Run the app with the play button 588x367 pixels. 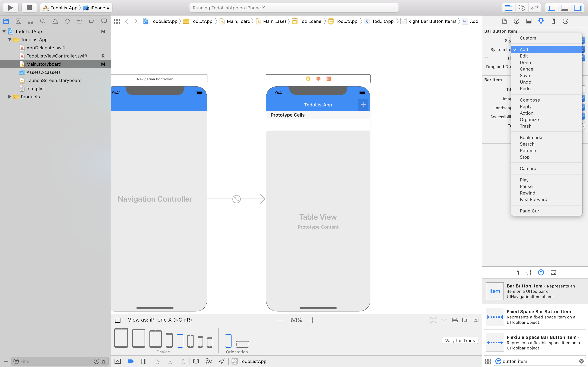click(11, 8)
